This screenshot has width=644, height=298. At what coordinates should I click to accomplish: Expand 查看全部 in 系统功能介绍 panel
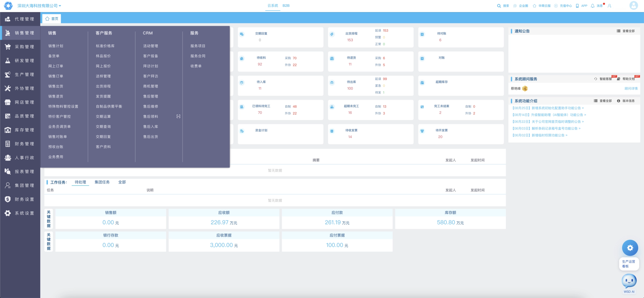[x=602, y=101]
